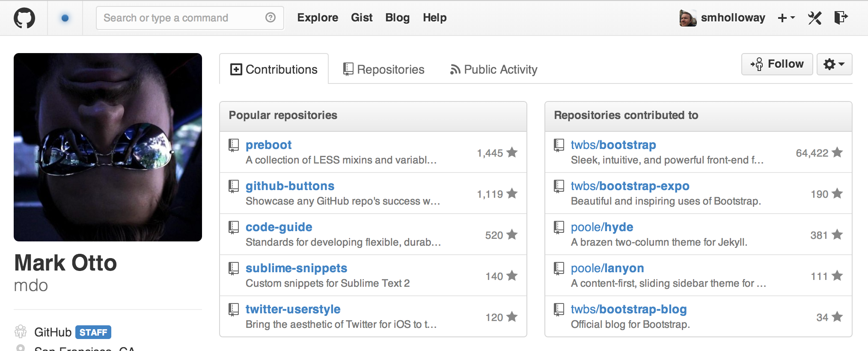Click the Mark Otto name heading

[x=65, y=262]
